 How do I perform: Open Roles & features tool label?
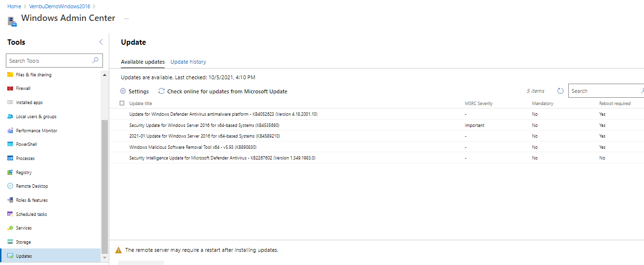32,200
